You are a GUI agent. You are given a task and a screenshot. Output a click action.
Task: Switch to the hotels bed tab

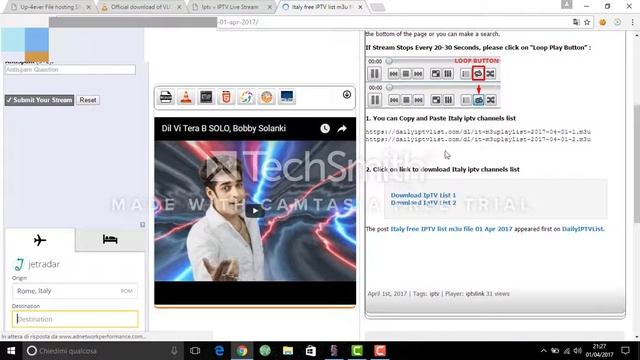(110, 239)
